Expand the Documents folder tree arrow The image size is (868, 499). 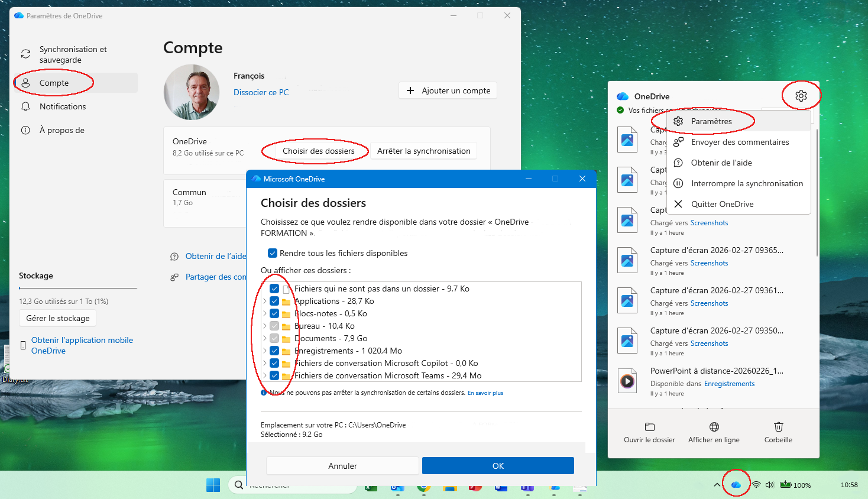click(264, 338)
